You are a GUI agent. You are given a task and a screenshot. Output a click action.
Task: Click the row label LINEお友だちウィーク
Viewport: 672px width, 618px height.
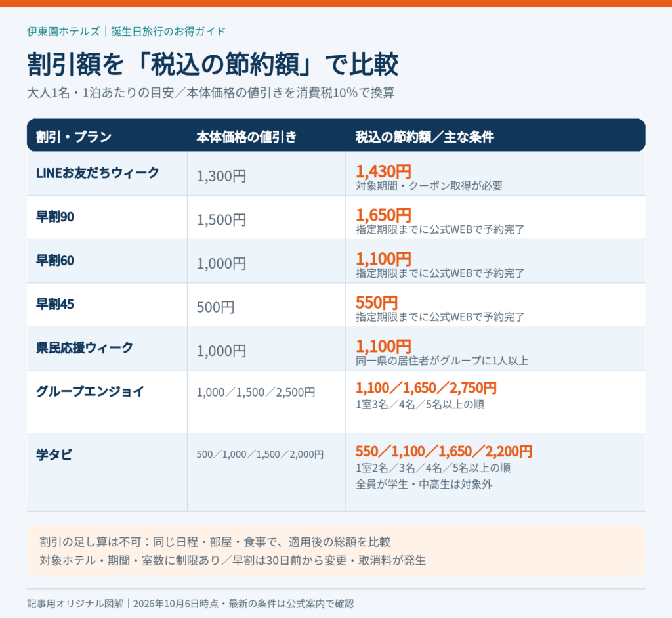click(98, 173)
